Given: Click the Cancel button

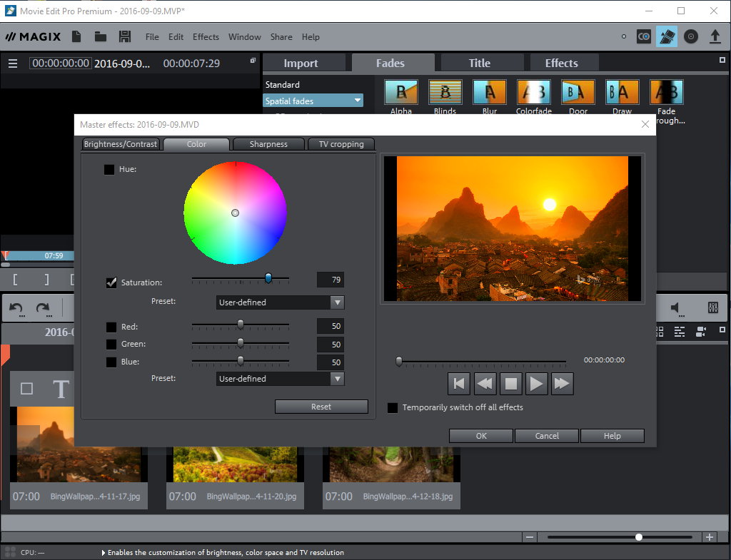Looking at the screenshot, I should point(547,436).
